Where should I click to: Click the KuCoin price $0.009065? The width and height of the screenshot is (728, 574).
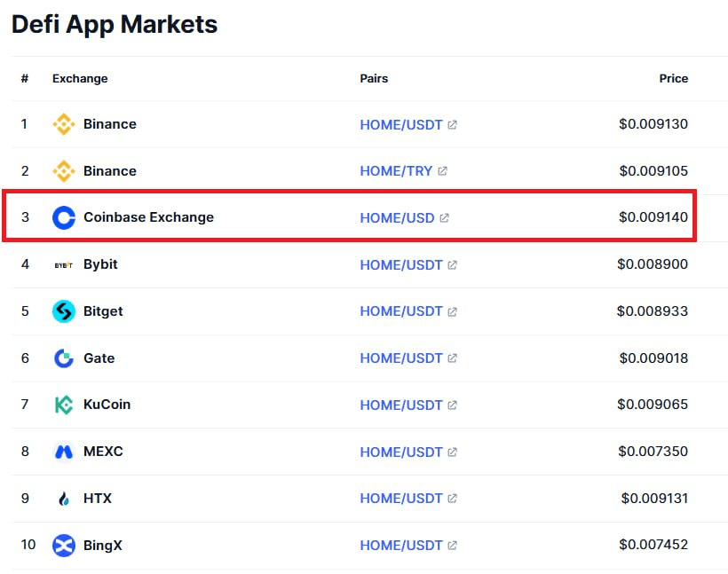(x=653, y=405)
